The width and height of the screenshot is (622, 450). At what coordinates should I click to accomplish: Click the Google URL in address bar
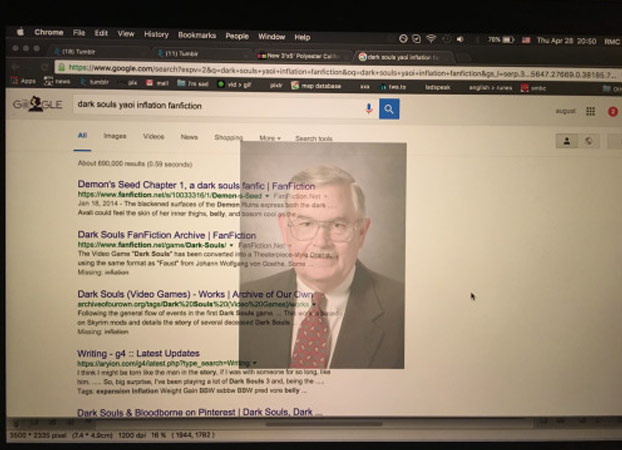[341, 71]
